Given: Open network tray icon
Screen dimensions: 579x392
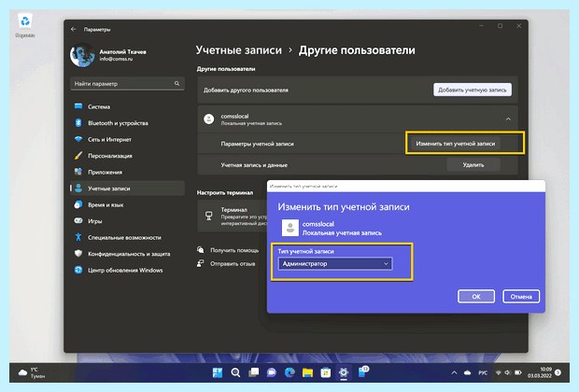Looking at the screenshot, I should tap(498, 372).
